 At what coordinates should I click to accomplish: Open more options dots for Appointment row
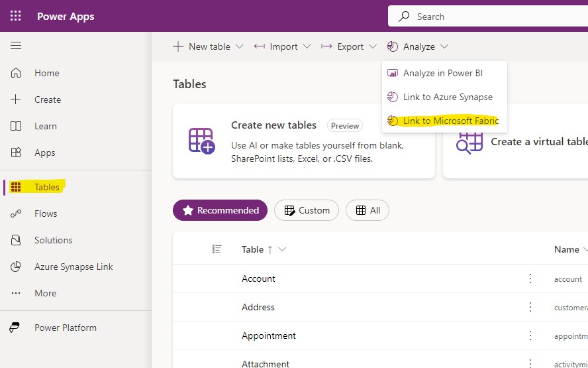click(530, 336)
